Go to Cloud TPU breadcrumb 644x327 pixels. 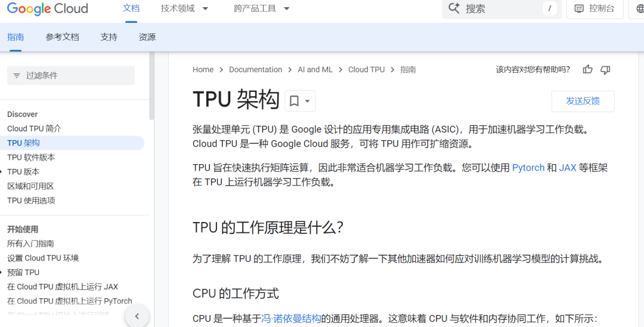(x=366, y=70)
